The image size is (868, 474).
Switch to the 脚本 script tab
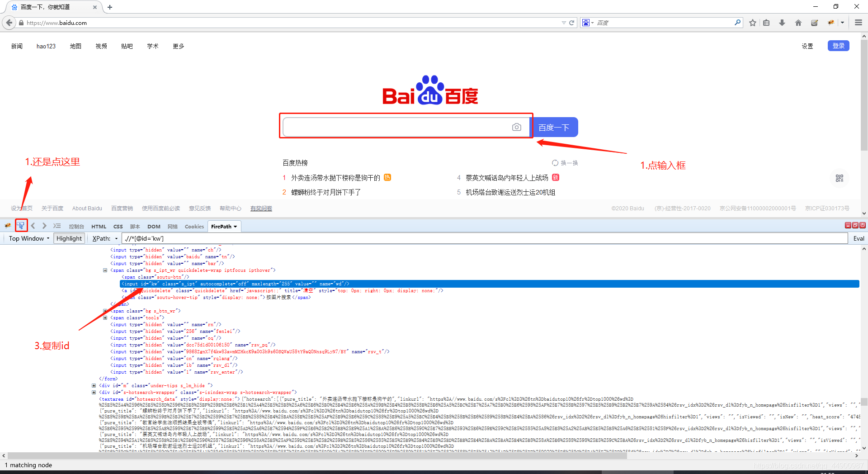coord(135,227)
